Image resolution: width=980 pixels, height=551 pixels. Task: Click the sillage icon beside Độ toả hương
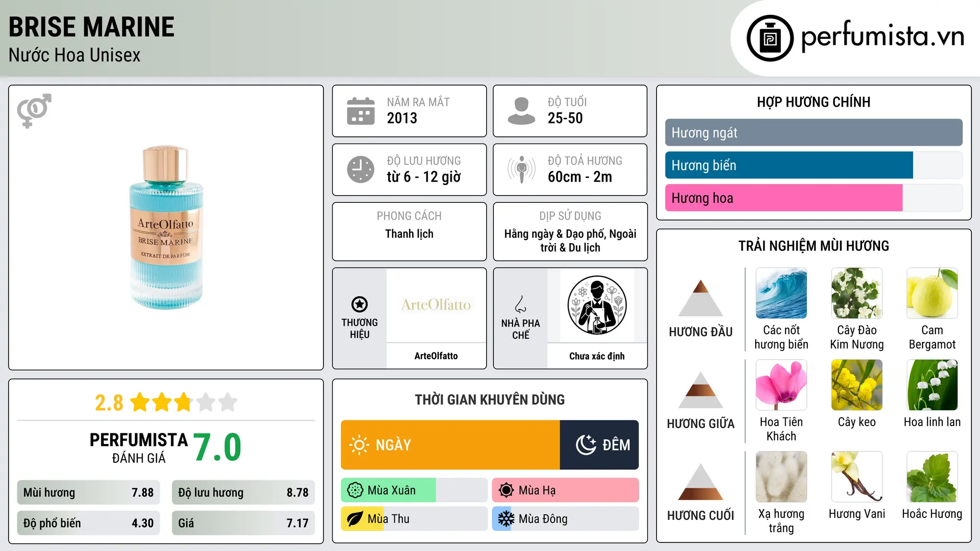tap(522, 169)
